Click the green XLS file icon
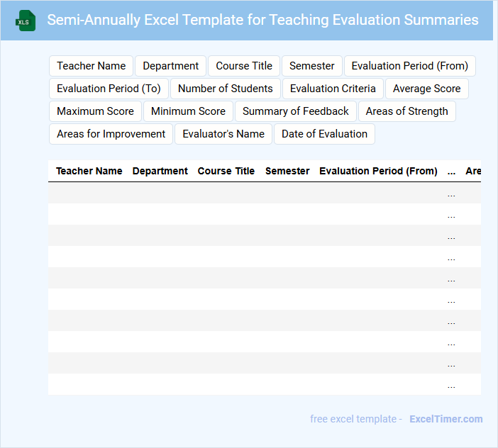This screenshot has height=448, width=498. [x=26, y=21]
